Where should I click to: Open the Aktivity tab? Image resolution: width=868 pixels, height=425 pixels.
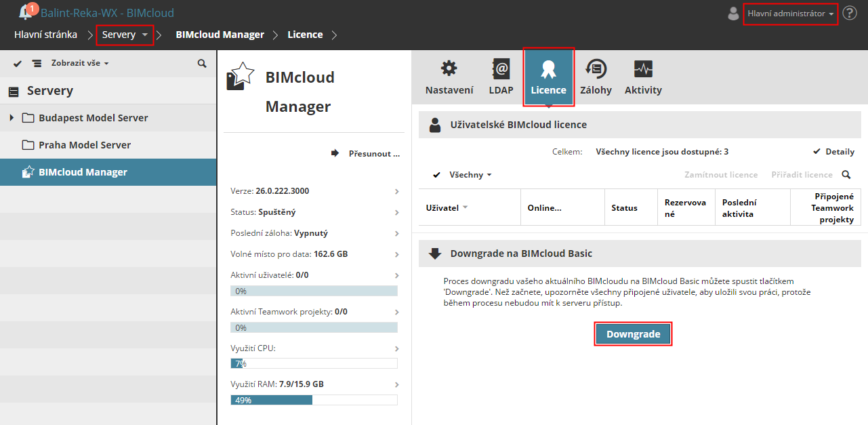click(643, 77)
